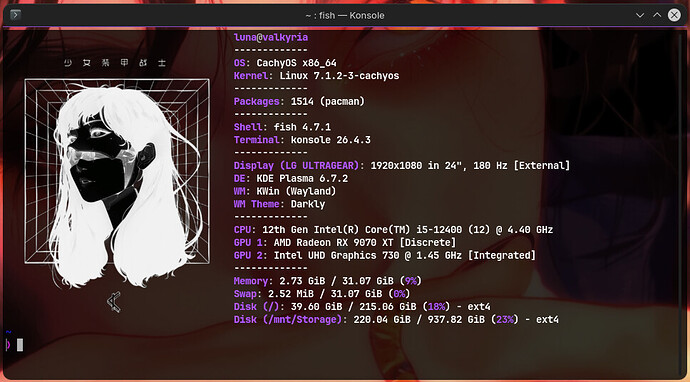Viewport: 690px width, 382px height.
Task: Click the Disk (/mnt/Storage) usage line
Action: pos(396,320)
